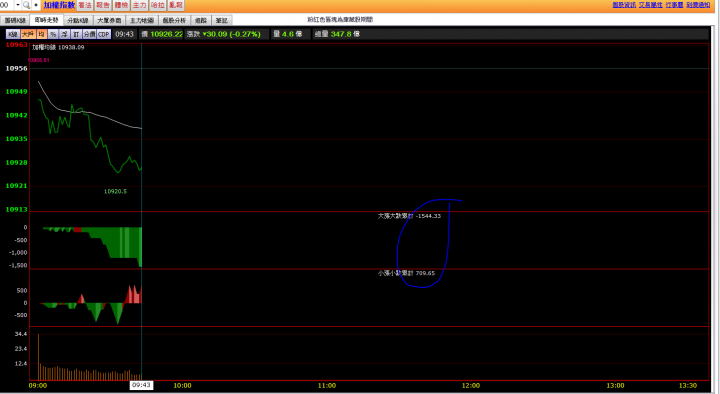The width and height of the screenshot is (720, 394).
Task: Click the small dot button beside the magnifier
Action: click(x=36, y=5)
